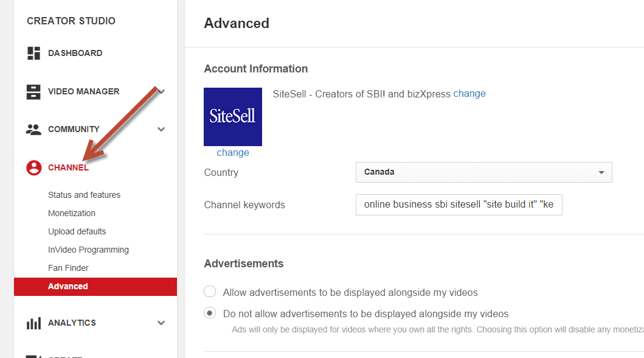Click change link next to channel name
The height and width of the screenshot is (358, 644).
click(x=469, y=94)
